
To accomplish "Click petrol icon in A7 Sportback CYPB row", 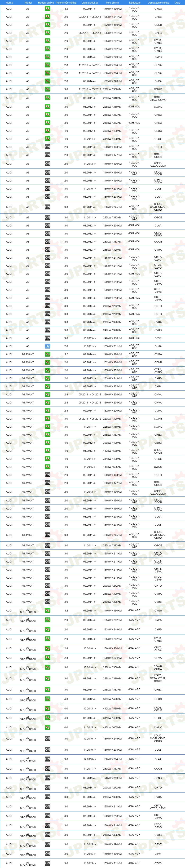I will click(48, 629).
